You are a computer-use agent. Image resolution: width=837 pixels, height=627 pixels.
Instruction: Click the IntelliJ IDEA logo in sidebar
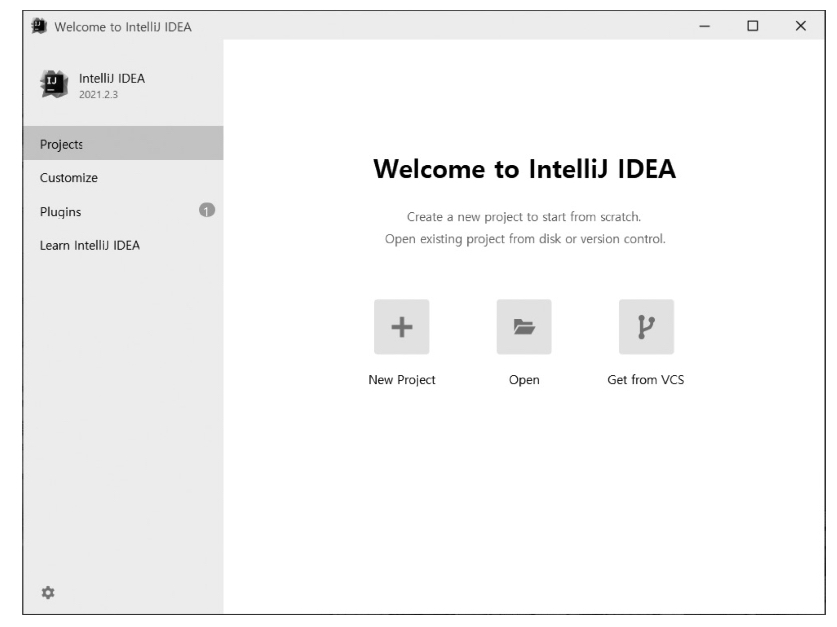[x=54, y=84]
